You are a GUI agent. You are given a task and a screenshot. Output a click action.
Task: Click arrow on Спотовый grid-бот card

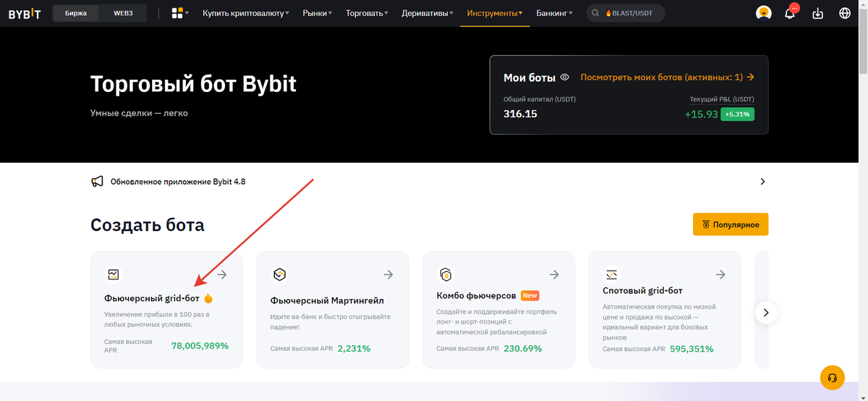click(720, 274)
